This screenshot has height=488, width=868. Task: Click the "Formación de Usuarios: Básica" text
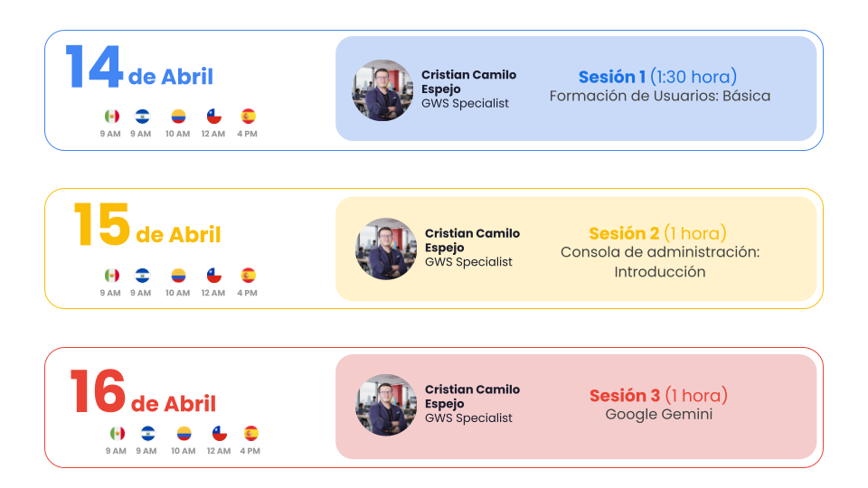(x=660, y=96)
